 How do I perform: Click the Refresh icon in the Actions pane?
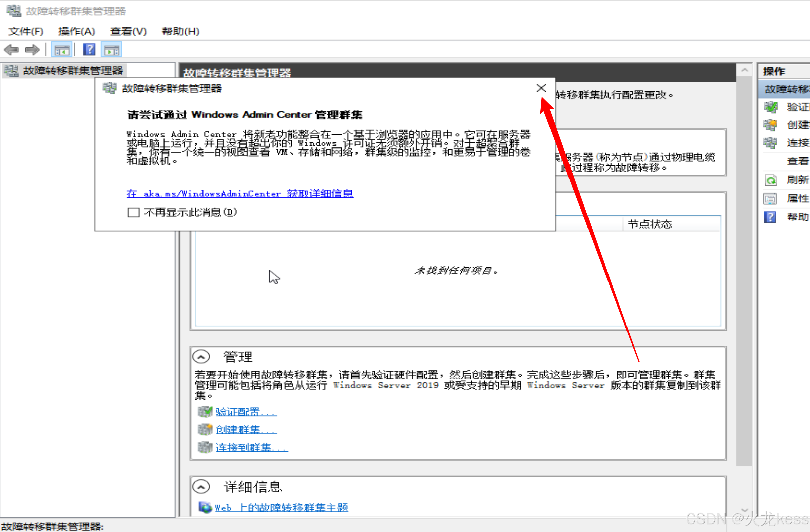point(771,180)
